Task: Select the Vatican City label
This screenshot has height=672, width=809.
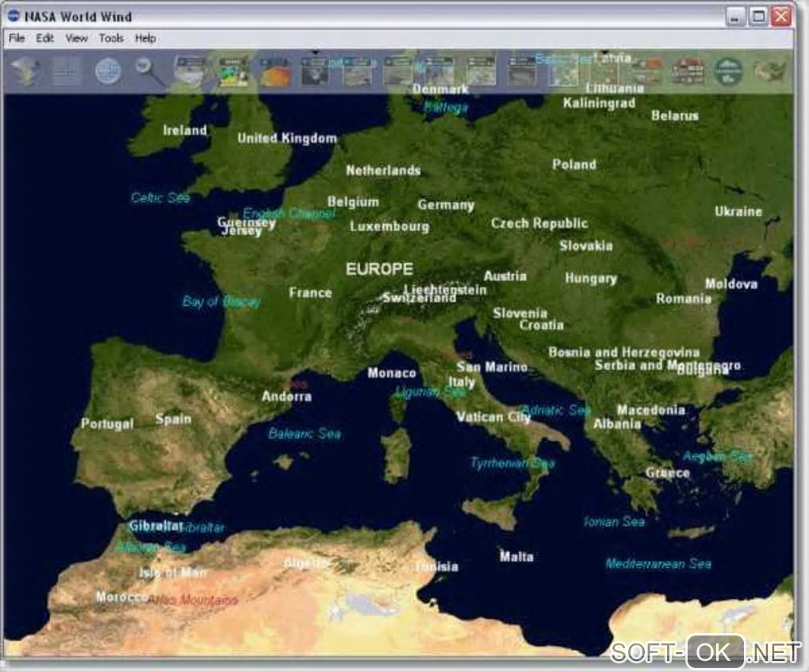Action: click(494, 417)
